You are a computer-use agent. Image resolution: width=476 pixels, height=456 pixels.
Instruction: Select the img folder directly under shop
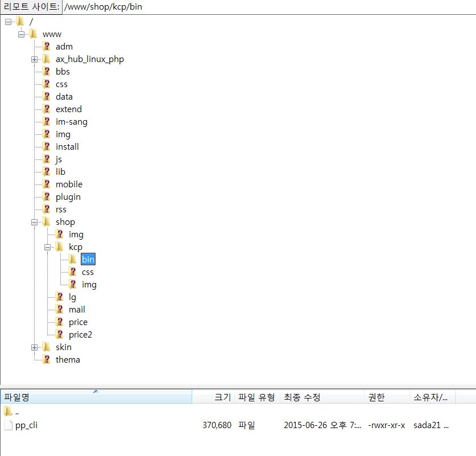coord(76,235)
